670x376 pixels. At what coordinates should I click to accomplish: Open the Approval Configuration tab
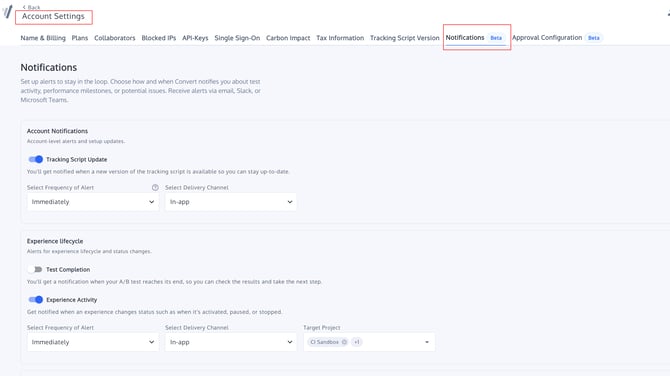click(557, 38)
